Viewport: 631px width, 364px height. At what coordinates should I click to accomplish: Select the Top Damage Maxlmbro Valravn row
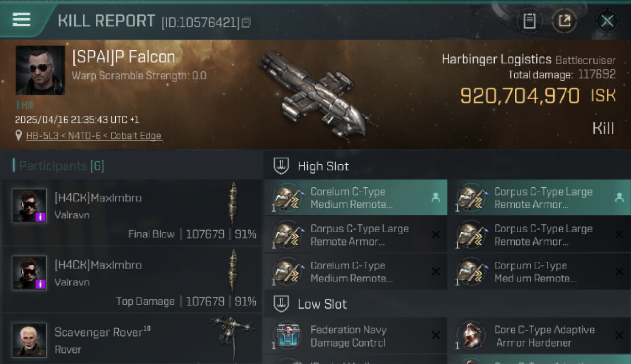(x=131, y=280)
